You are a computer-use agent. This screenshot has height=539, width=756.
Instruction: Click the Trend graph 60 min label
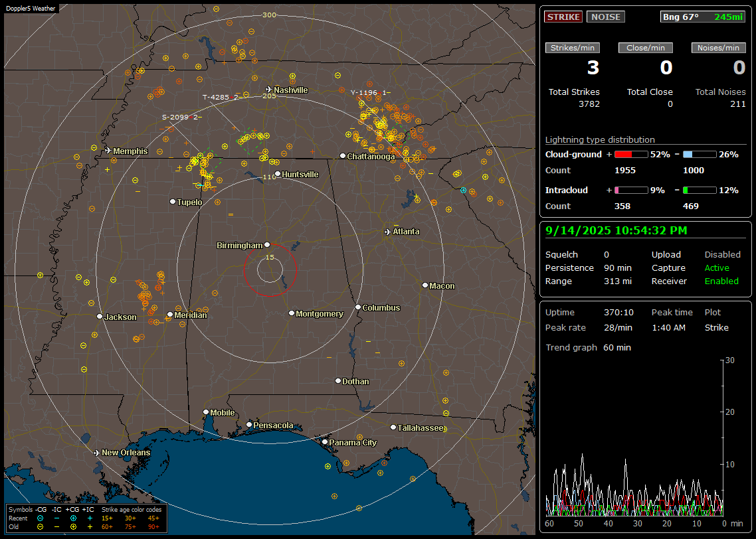point(588,347)
